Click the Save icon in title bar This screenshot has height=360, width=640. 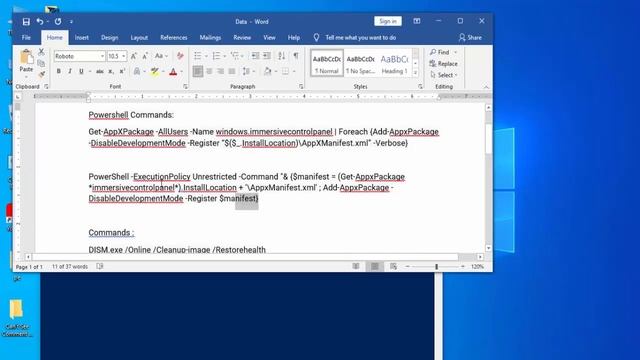[x=26, y=22]
